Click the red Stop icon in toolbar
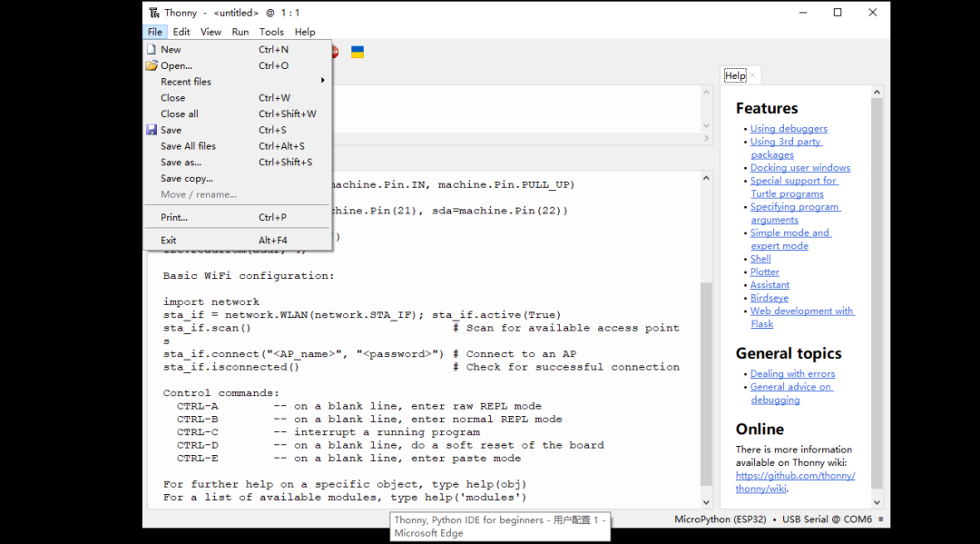 click(x=335, y=52)
